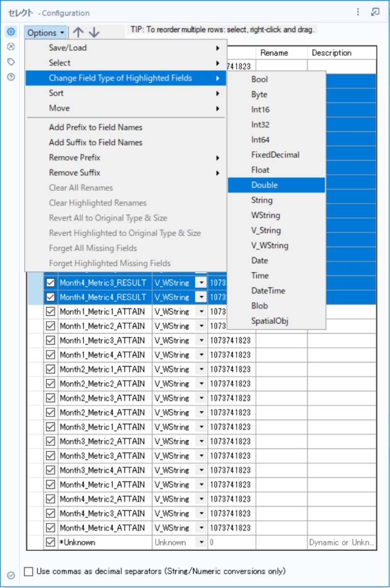The height and width of the screenshot is (588, 390).
Task: Toggle the *Unknown field checkbox
Action: click(50, 542)
